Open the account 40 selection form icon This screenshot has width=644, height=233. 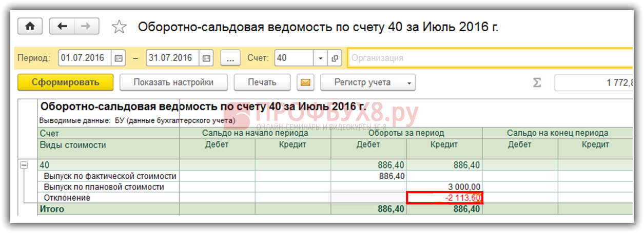pos(335,58)
